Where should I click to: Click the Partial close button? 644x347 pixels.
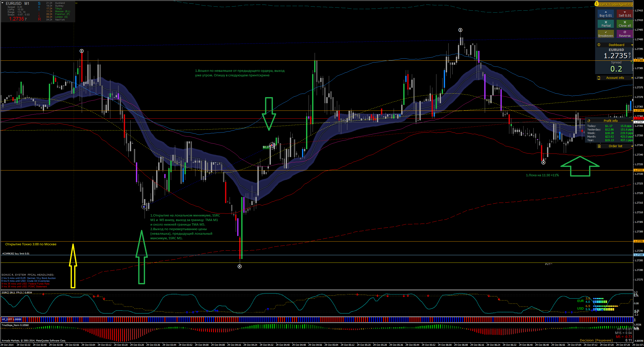pyautogui.click(x=606, y=24)
